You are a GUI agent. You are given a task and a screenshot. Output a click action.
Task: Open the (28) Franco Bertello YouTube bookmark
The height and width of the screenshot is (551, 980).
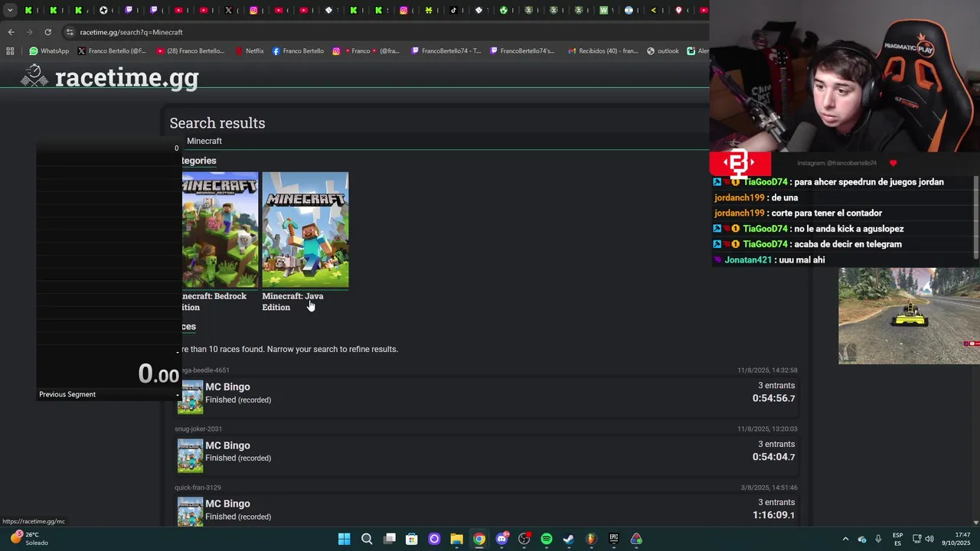[x=190, y=51]
